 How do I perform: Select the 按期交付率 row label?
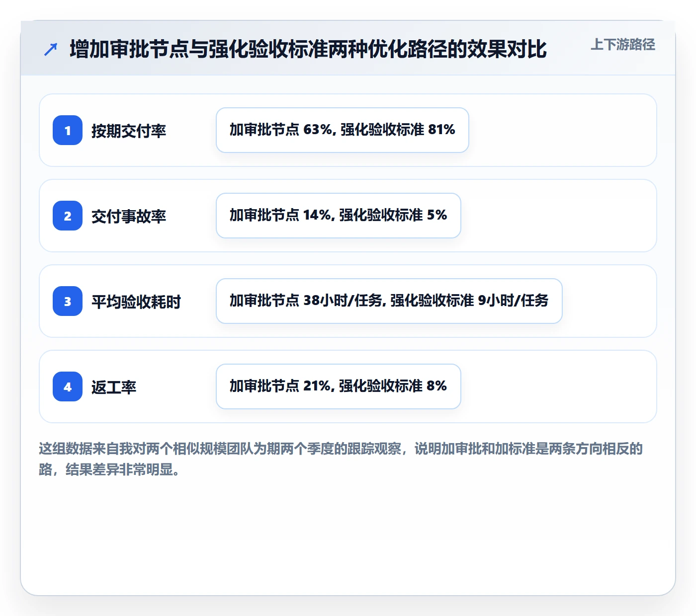129,131
